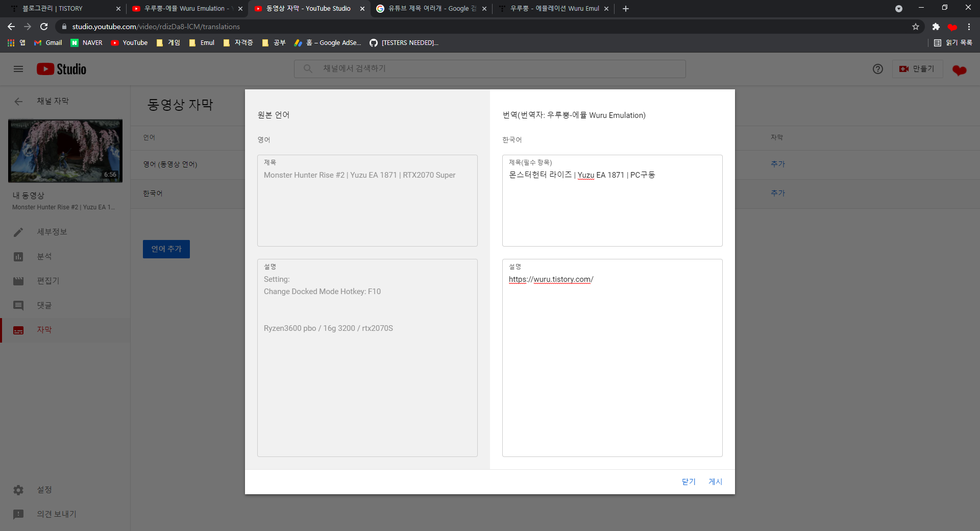980x531 pixels.
Task: Reload the page with the refresh icon
Action: (44, 27)
